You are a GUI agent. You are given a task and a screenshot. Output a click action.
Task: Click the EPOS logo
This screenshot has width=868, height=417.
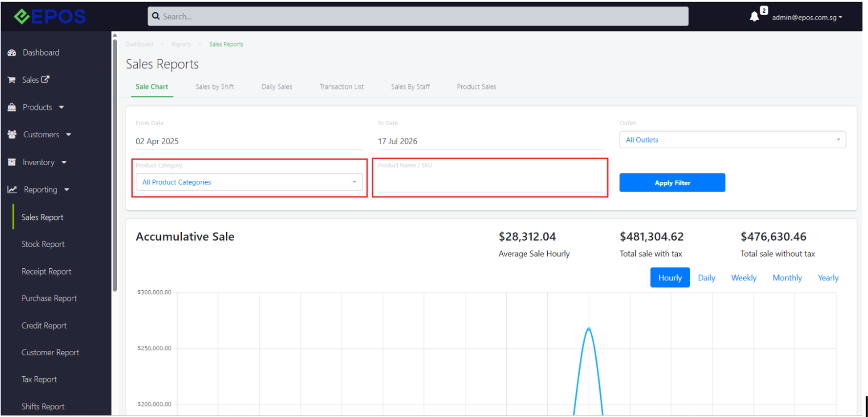pyautogui.click(x=50, y=17)
